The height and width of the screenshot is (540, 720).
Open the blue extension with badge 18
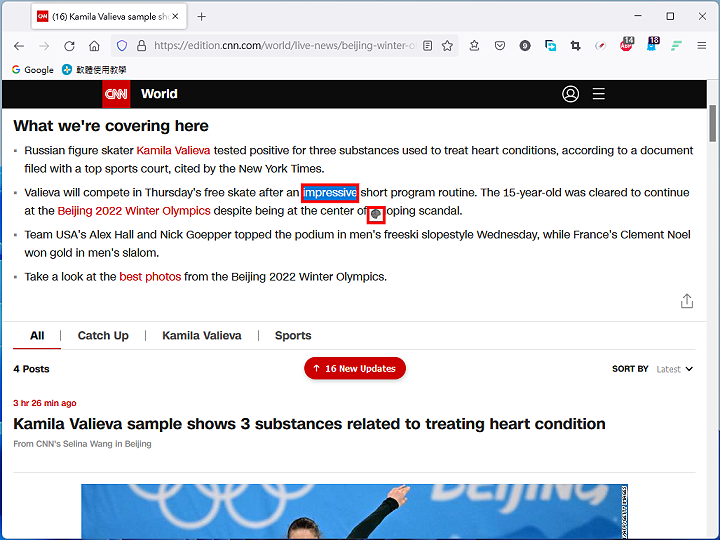[x=652, y=44]
